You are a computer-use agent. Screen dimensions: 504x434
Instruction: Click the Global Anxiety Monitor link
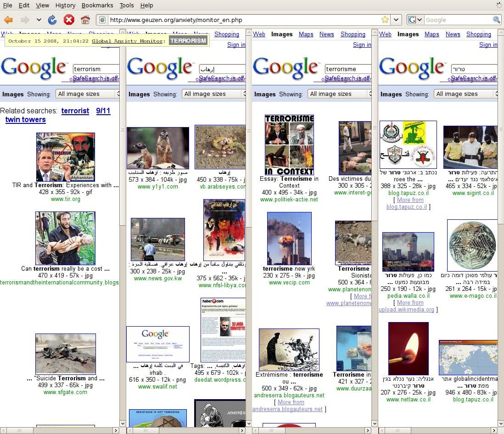pos(127,41)
